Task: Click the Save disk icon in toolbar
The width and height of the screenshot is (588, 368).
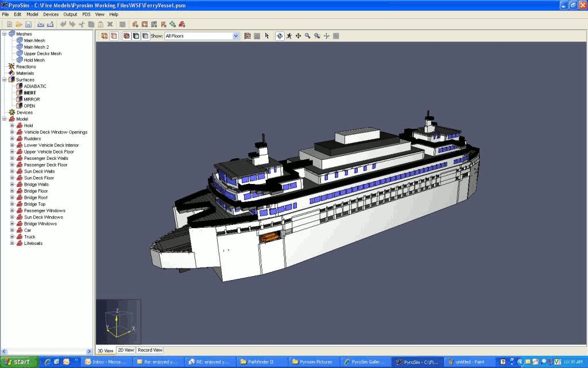Action: point(28,24)
